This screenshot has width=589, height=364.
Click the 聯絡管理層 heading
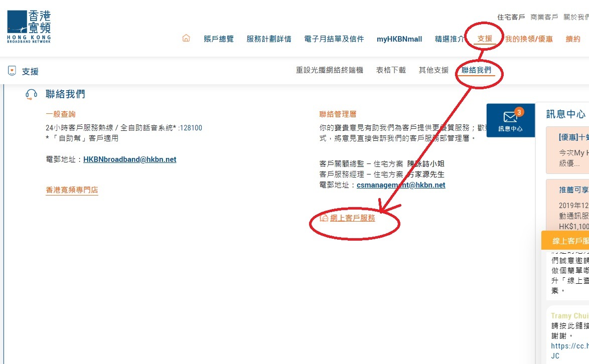coord(338,114)
